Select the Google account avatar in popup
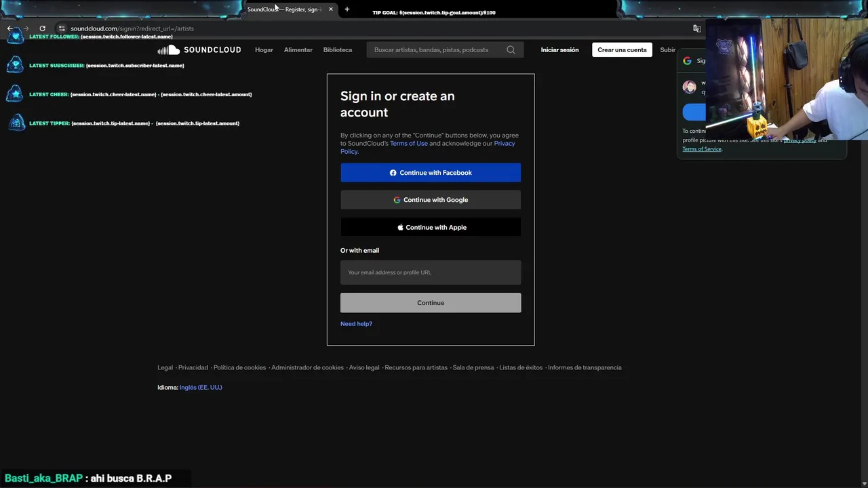The height and width of the screenshot is (488, 868). [690, 87]
